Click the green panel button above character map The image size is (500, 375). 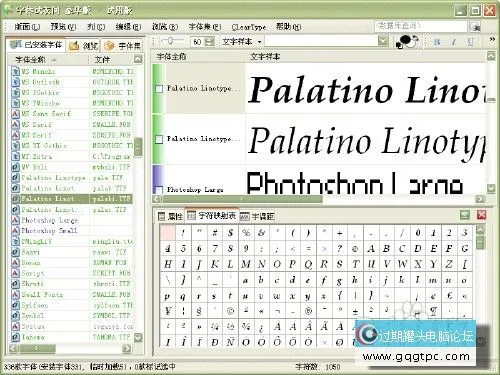(x=465, y=215)
